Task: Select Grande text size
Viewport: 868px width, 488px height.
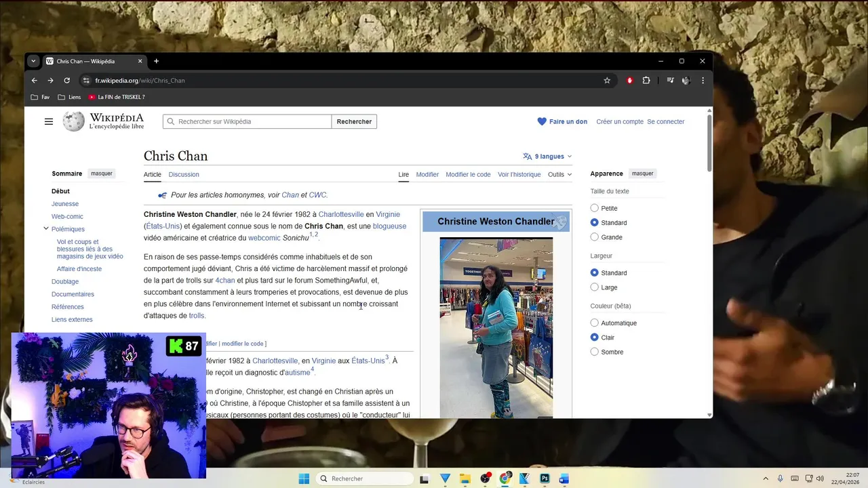Action: pos(595,237)
